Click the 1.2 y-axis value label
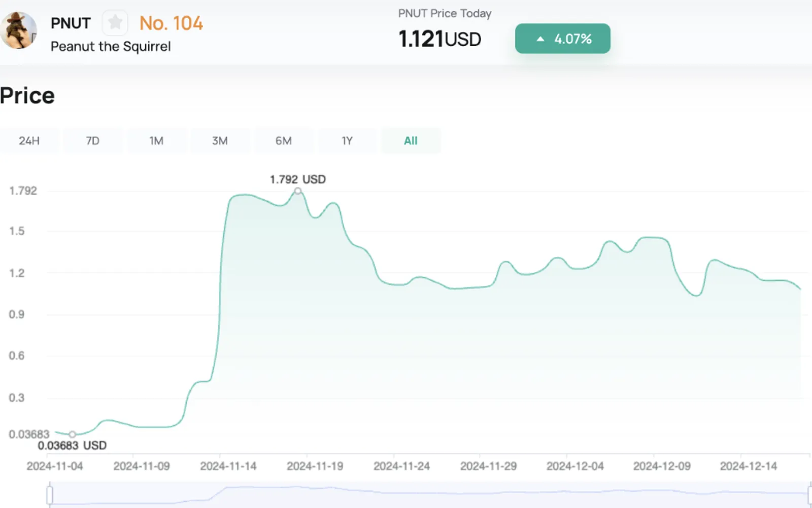The height and width of the screenshot is (508, 812). 17,273
